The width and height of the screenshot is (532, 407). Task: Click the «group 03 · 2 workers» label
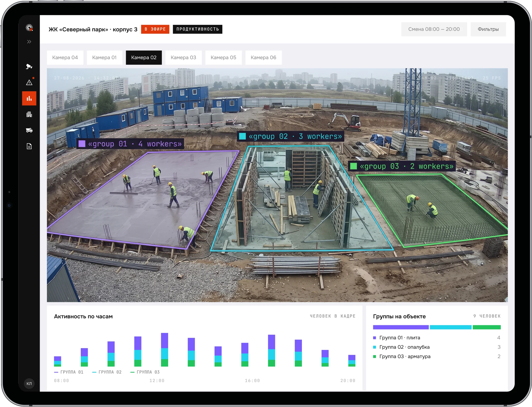click(x=402, y=166)
